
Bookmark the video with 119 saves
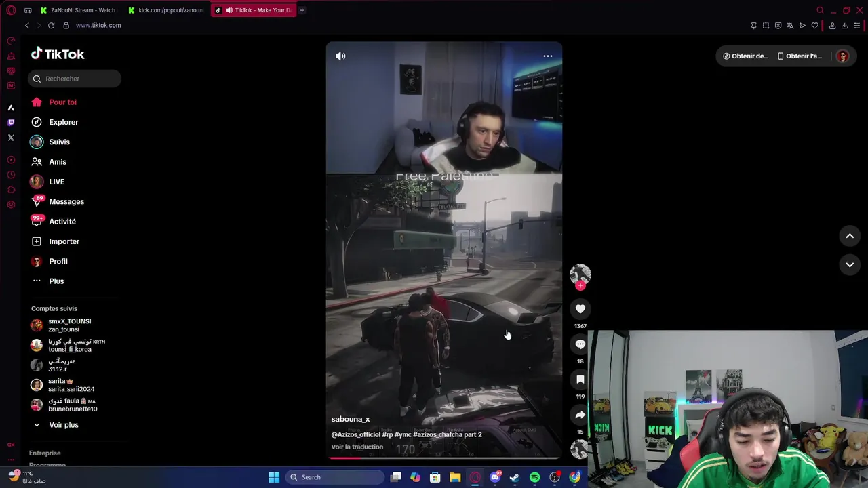pyautogui.click(x=580, y=380)
